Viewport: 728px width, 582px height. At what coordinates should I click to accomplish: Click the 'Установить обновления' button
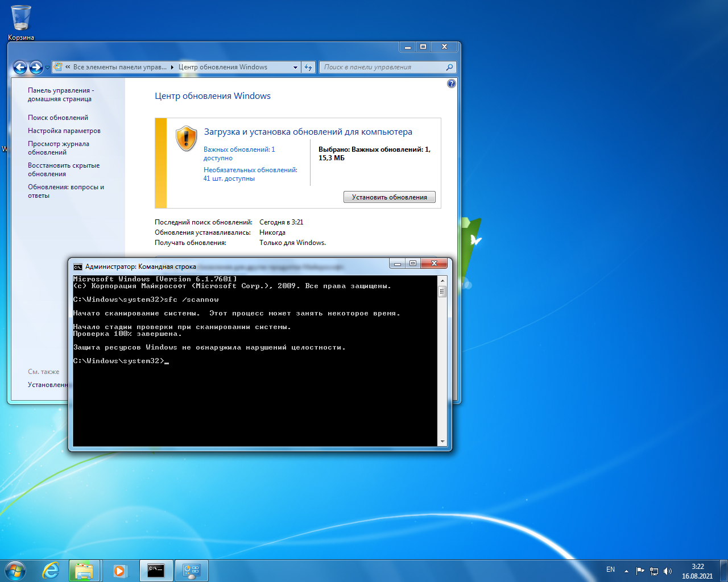tap(389, 197)
